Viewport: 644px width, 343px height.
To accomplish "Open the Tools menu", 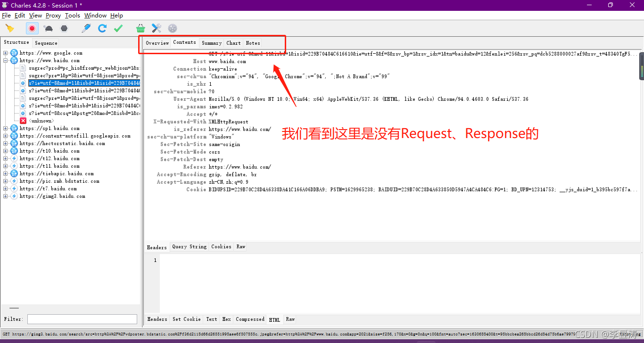I will pos(73,16).
